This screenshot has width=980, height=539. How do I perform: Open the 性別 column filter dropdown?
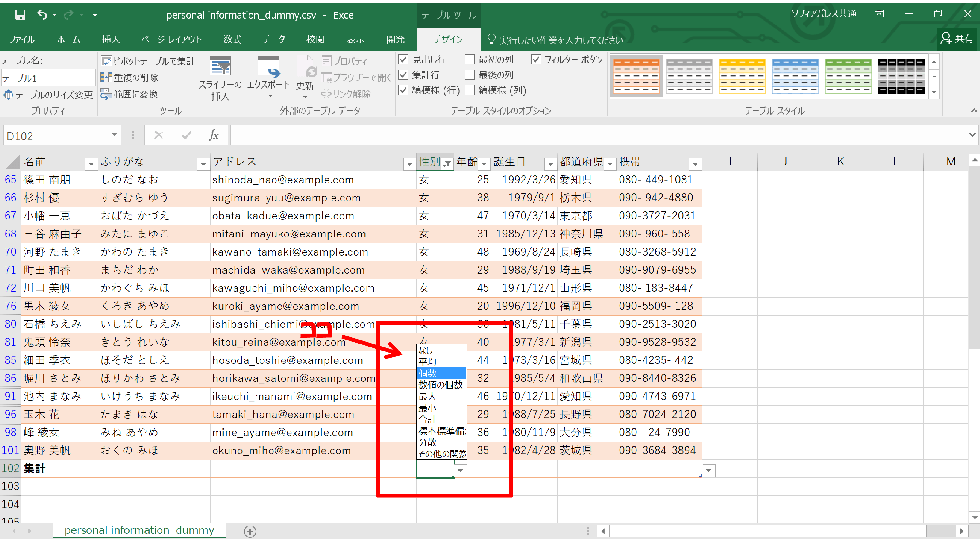pyautogui.click(x=447, y=164)
